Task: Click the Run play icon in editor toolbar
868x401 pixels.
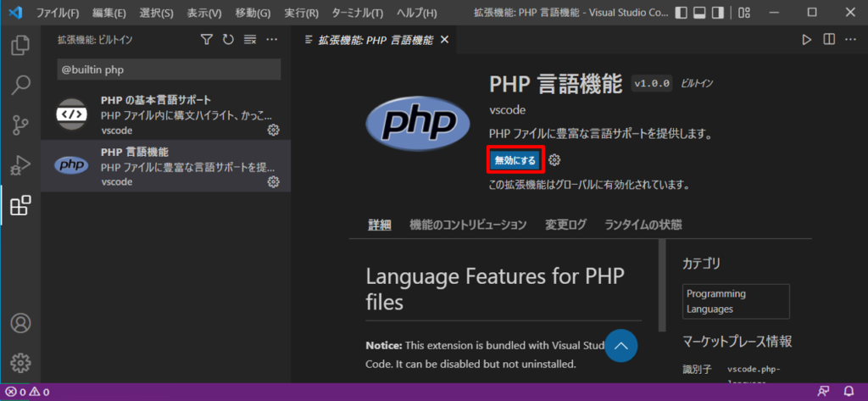Action: tap(807, 39)
